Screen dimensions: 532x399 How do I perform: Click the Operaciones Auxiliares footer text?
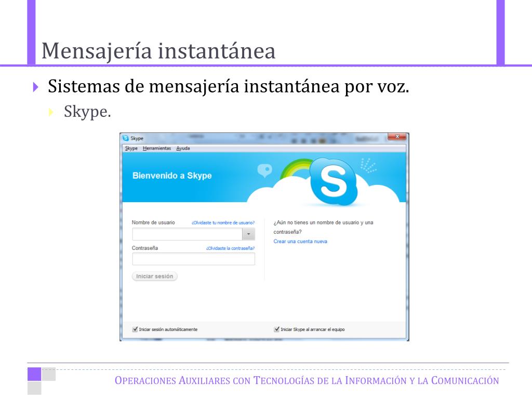[x=307, y=380]
